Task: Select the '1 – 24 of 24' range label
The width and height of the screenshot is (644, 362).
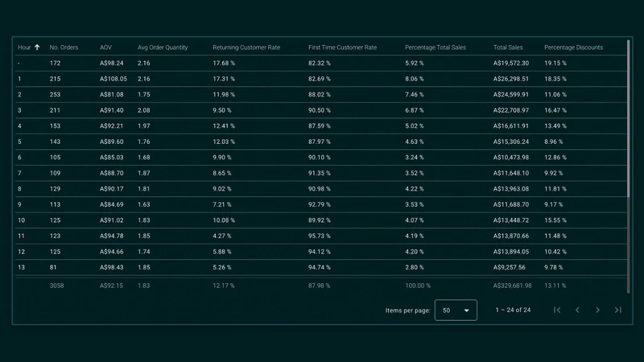Action: (x=513, y=310)
